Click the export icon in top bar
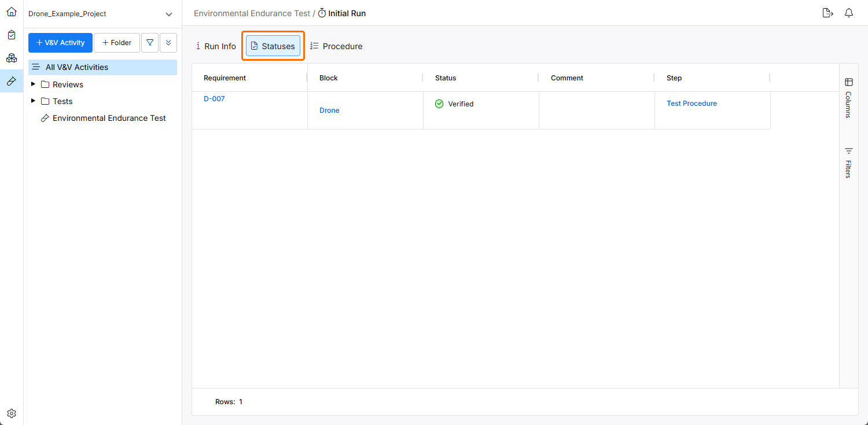The width and height of the screenshot is (868, 425). 827,13
